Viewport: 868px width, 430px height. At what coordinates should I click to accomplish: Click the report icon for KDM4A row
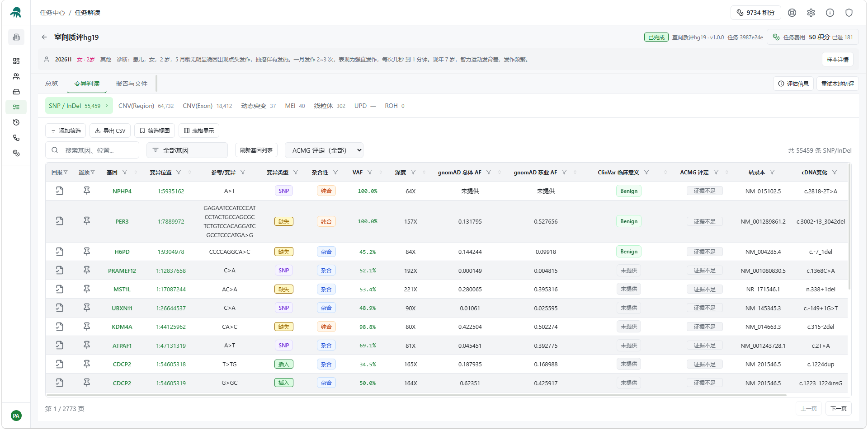60,327
